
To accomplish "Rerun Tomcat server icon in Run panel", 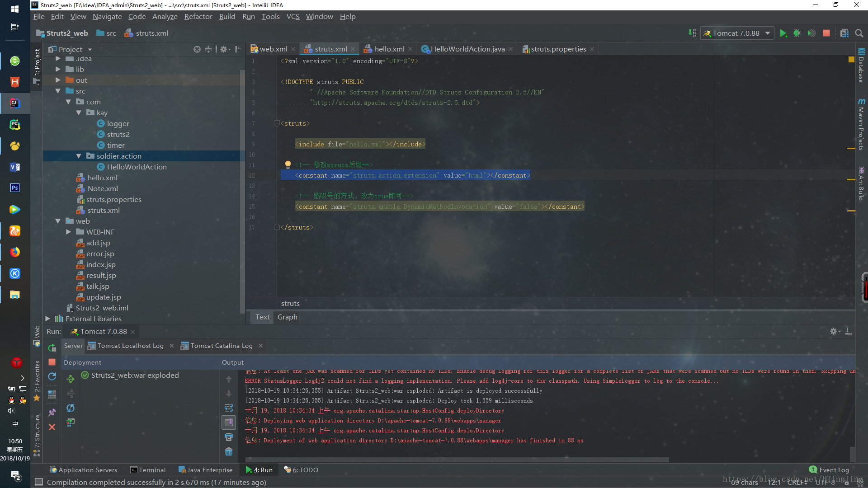I will [x=52, y=348].
